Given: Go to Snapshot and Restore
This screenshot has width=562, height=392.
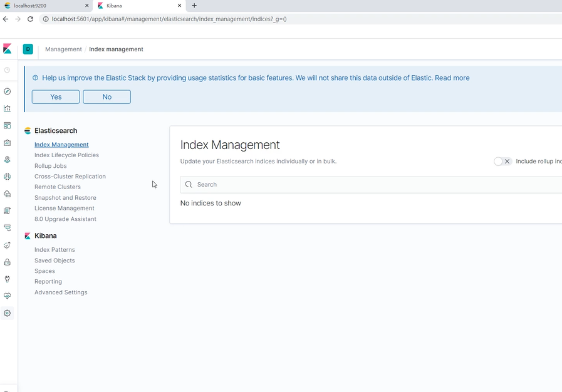Looking at the screenshot, I should pos(65,197).
